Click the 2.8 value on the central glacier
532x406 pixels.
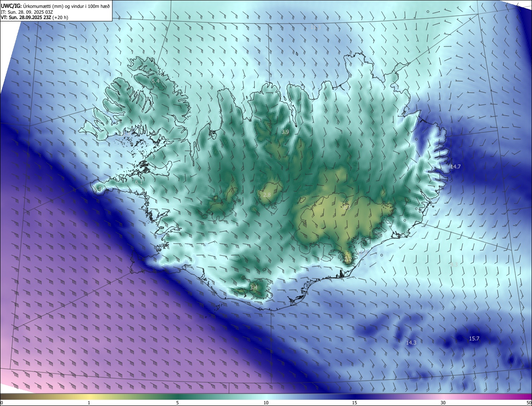click(267, 195)
